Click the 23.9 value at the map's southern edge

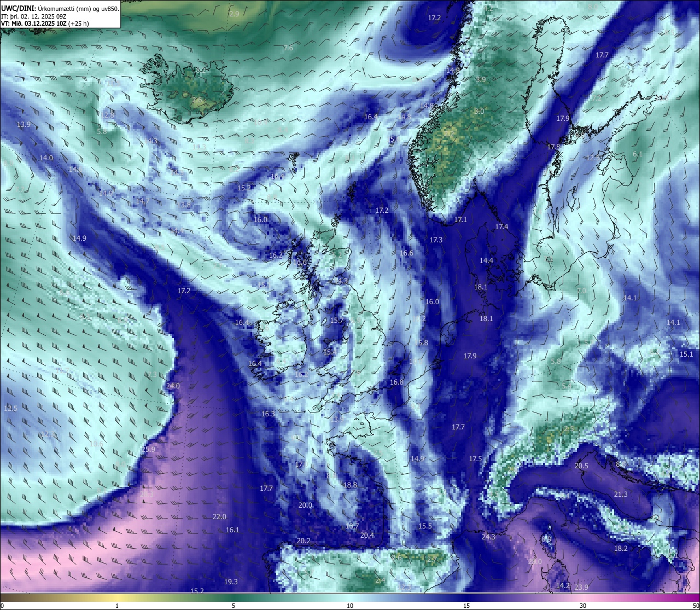(x=581, y=587)
